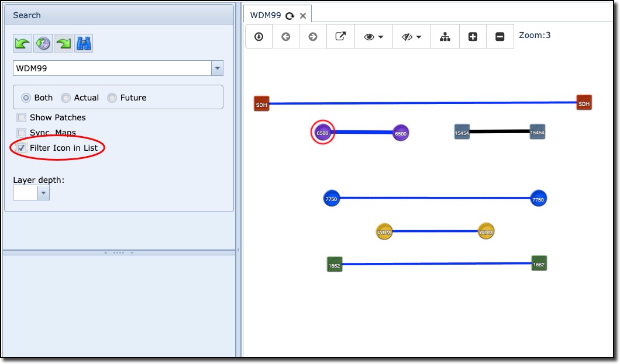The height and width of the screenshot is (364, 620).
Task: Switch to the WDM99 tab
Action: 266,16
